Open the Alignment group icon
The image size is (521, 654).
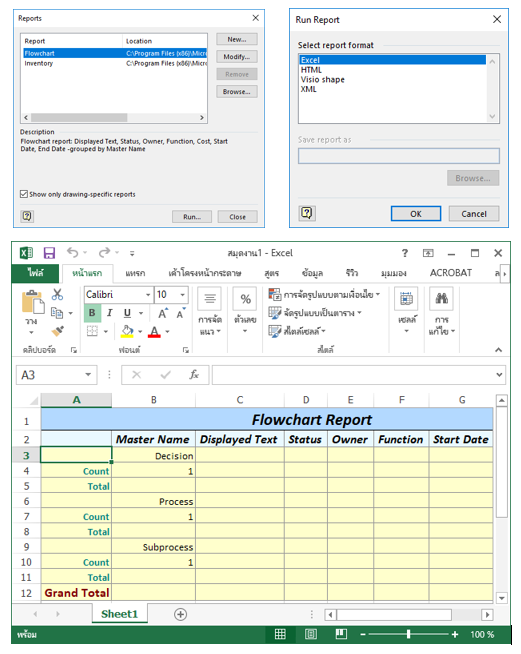[x=210, y=299]
